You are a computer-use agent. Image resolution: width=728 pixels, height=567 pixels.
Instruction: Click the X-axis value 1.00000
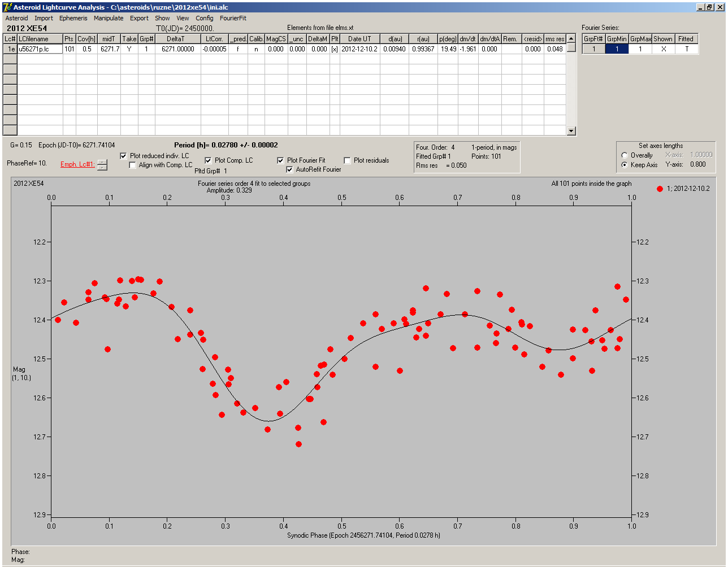pos(701,155)
